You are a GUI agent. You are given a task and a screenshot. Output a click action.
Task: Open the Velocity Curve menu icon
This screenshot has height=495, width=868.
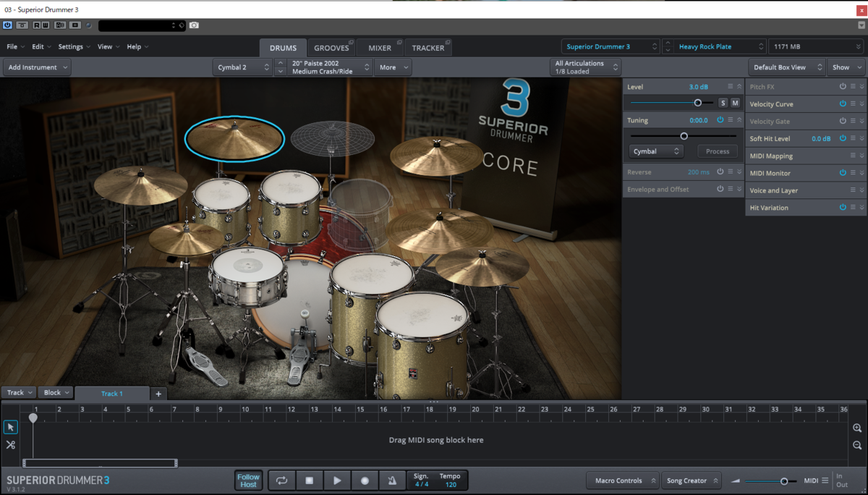point(853,104)
